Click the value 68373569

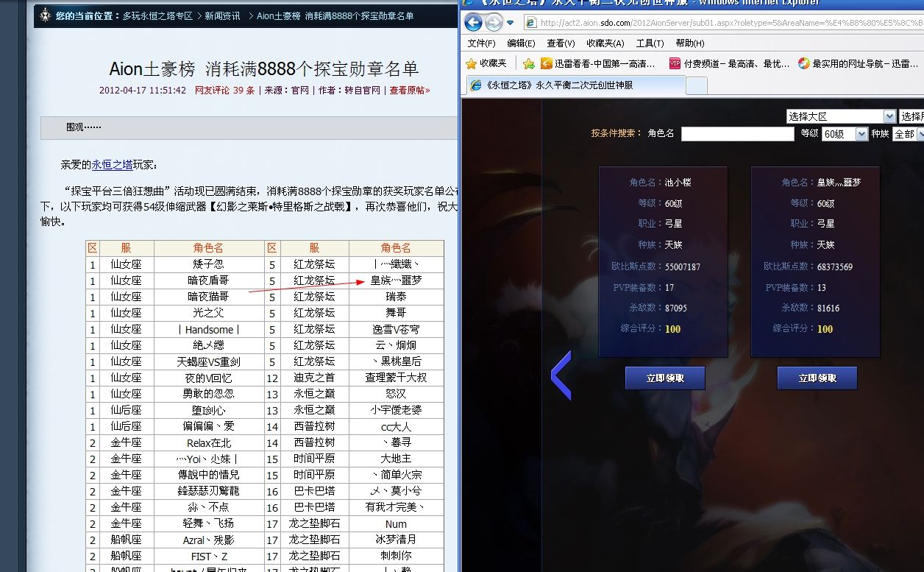click(x=835, y=266)
